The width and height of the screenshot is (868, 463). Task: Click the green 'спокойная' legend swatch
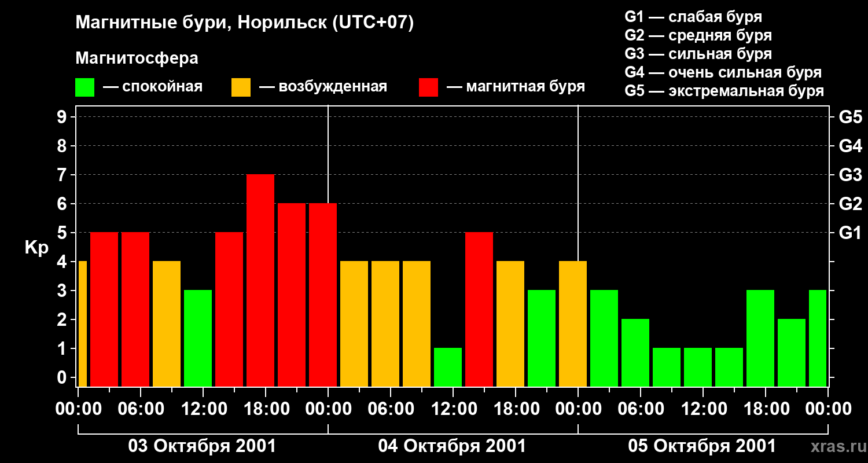click(x=84, y=87)
